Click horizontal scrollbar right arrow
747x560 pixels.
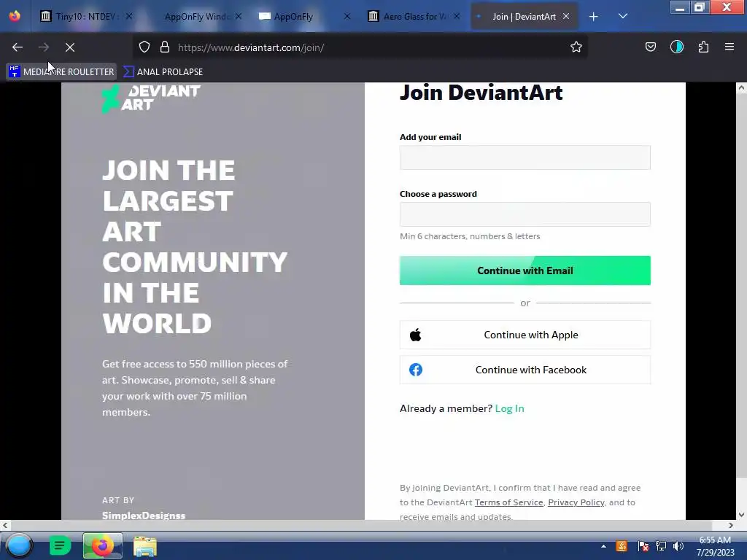(731, 525)
